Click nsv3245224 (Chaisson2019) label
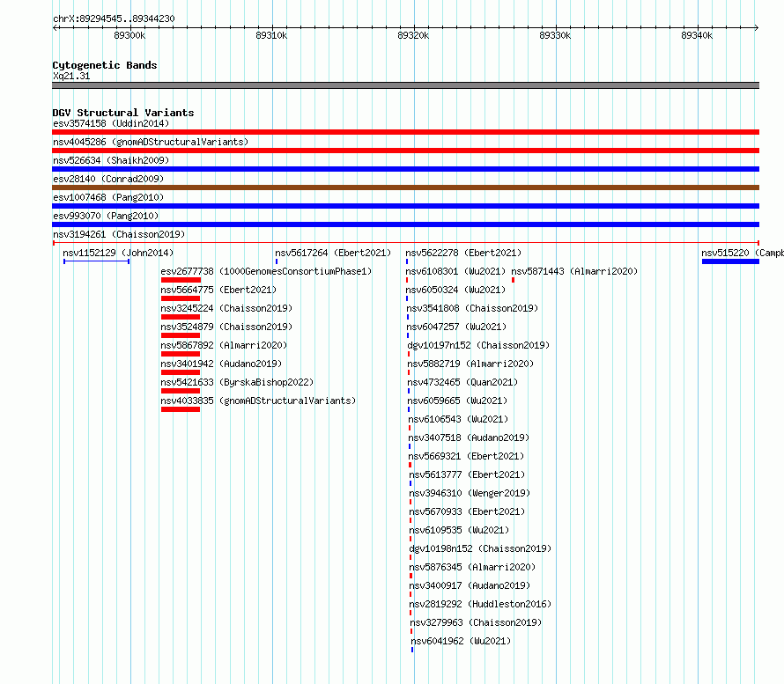The image size is (784, 684). pos(226,308)
